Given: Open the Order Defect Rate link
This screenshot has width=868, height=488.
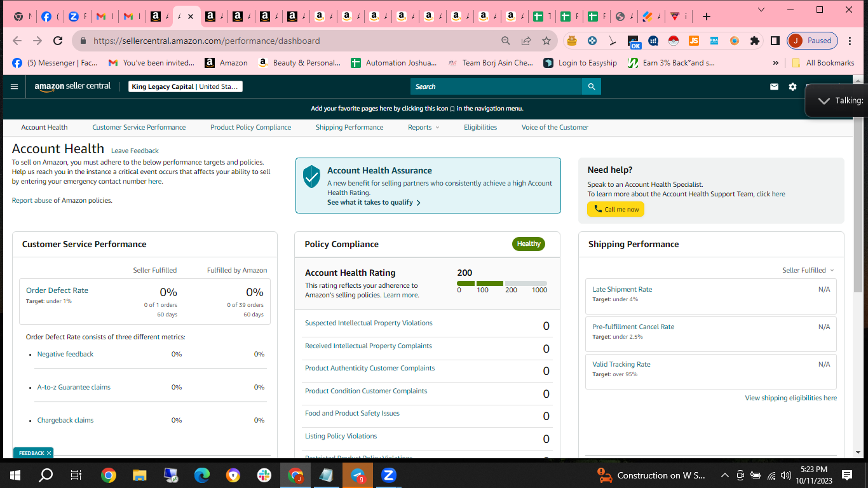Looking at the screenshot, I should click(57, 290).
